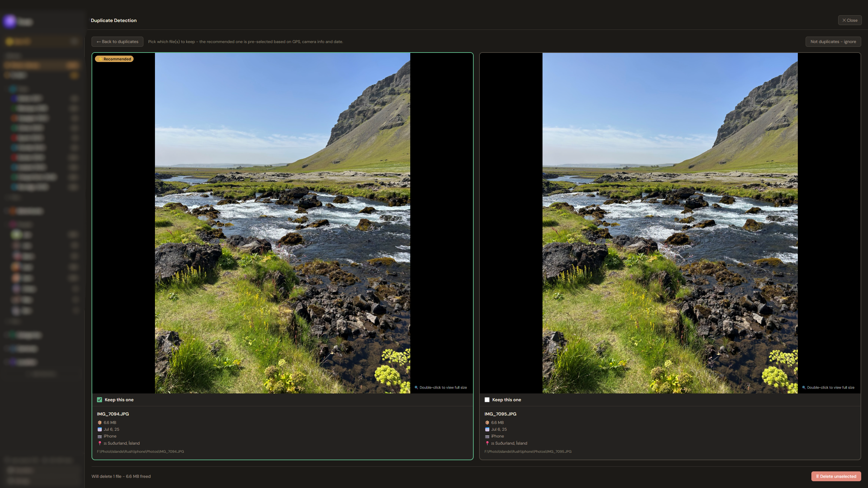Click file size icon for IMG_7095.JPG

pos(487,423)
